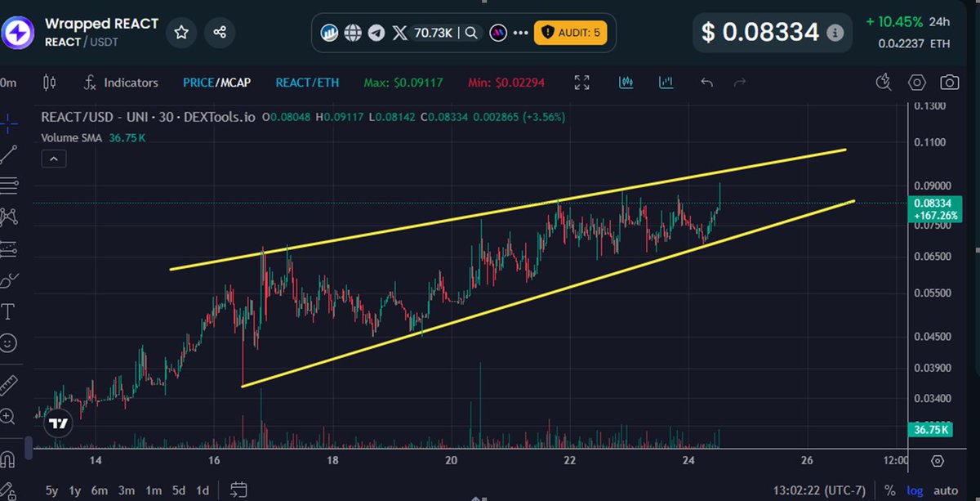Click the Min: $0.02294 value
This screenshot has width=980, height=501.
click(x=506, y=83)
